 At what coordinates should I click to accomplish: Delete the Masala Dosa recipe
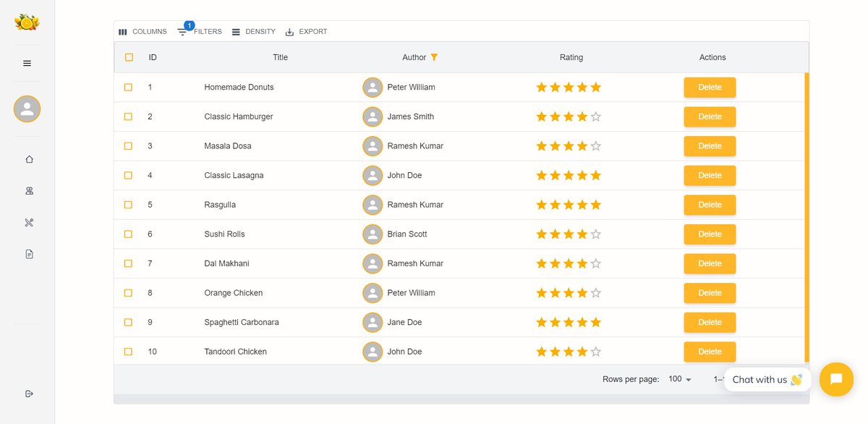click(710, 146)
